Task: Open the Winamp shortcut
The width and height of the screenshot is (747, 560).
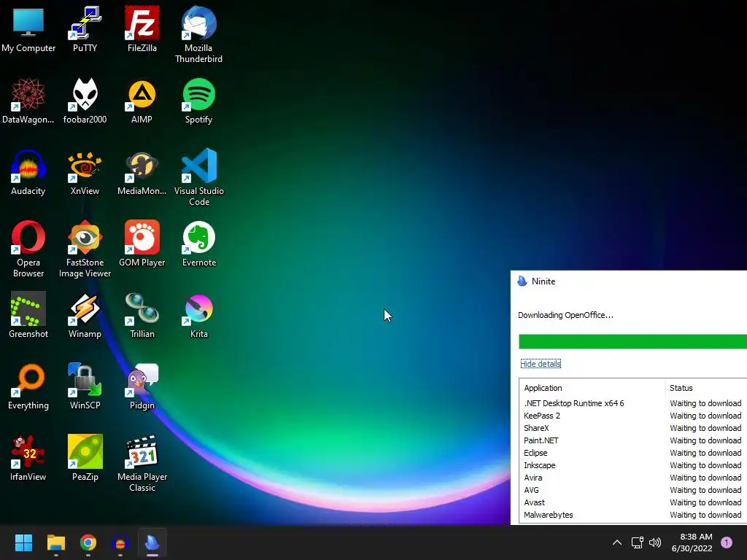Action: point(85,315)
